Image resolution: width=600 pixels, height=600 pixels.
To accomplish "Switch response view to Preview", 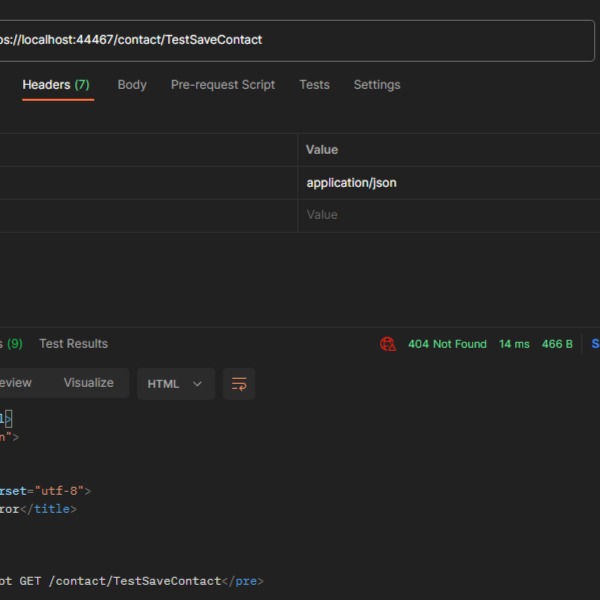I will pyautogui.click(x=14, y=383).
